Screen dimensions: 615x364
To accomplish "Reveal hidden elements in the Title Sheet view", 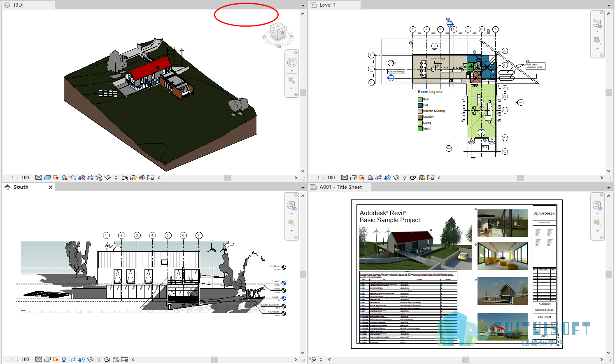I will click(x=321, y=359).
